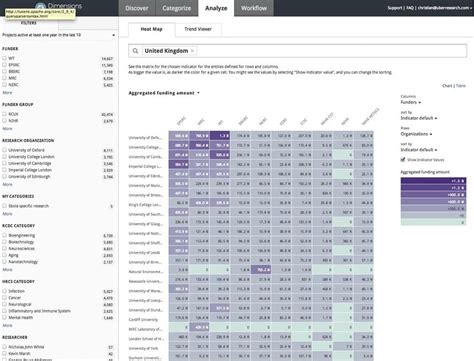The image size is (474, 361).
Task: Show more research organizations
Action: 7,184
